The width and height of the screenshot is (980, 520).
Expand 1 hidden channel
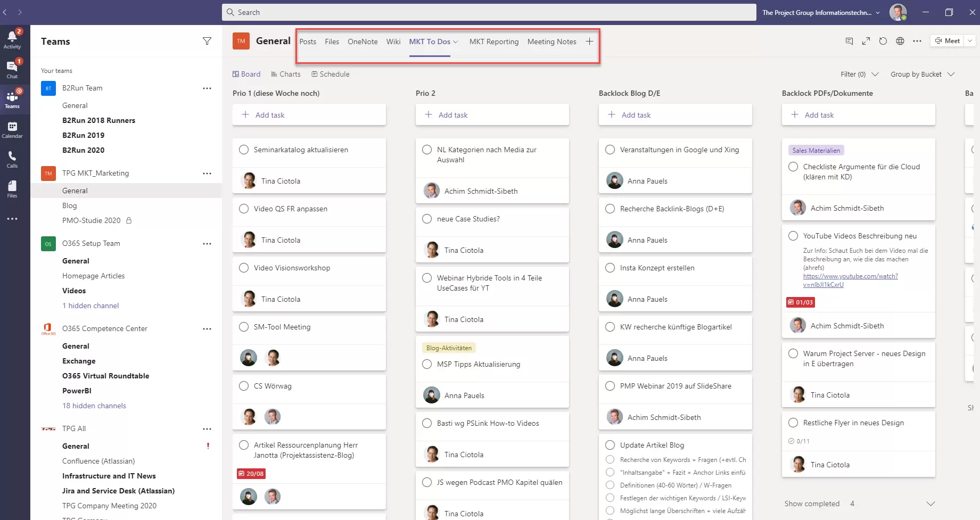pos(90,306)
